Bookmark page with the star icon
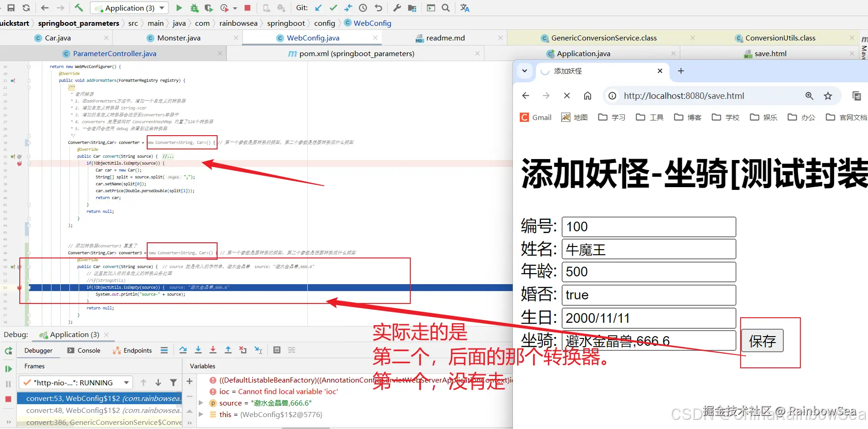Screen dimensions: 868x429 pyautogui.click(x=828, y=96)
